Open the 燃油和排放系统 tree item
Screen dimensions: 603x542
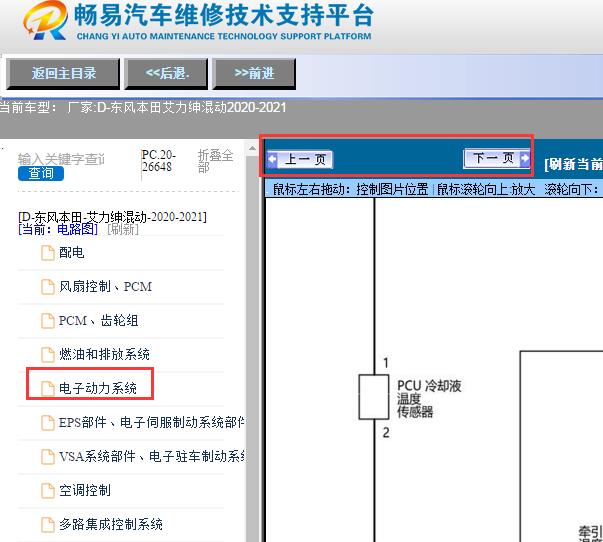[x=104, y=354]
